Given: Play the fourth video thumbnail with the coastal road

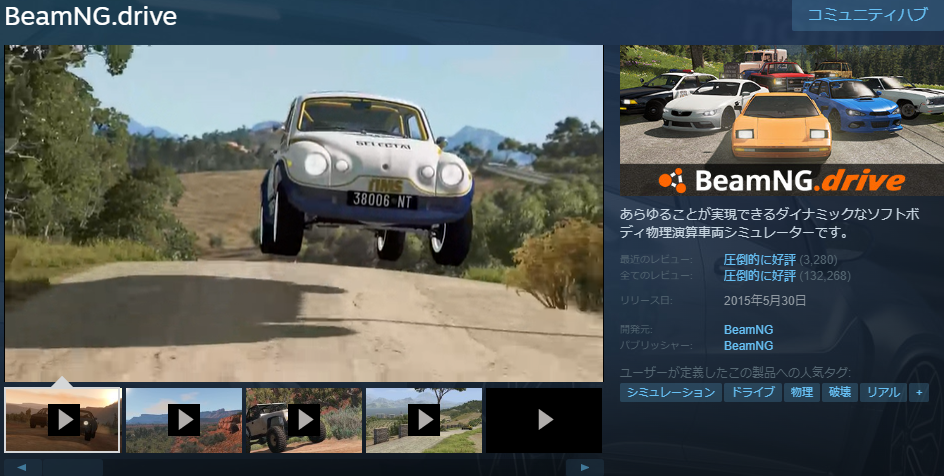Looking at the screenshot, I should tap(424, 420).
